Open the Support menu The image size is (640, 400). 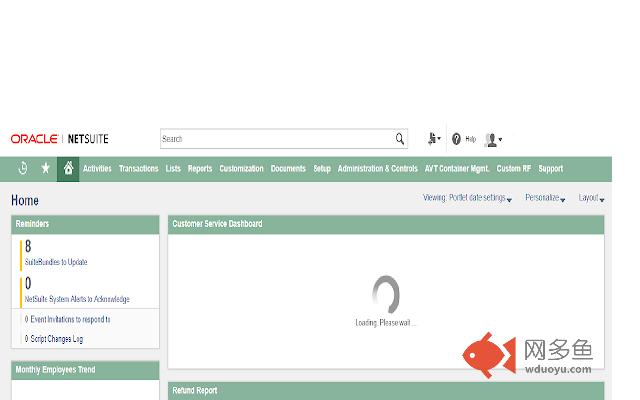[551, 169]
